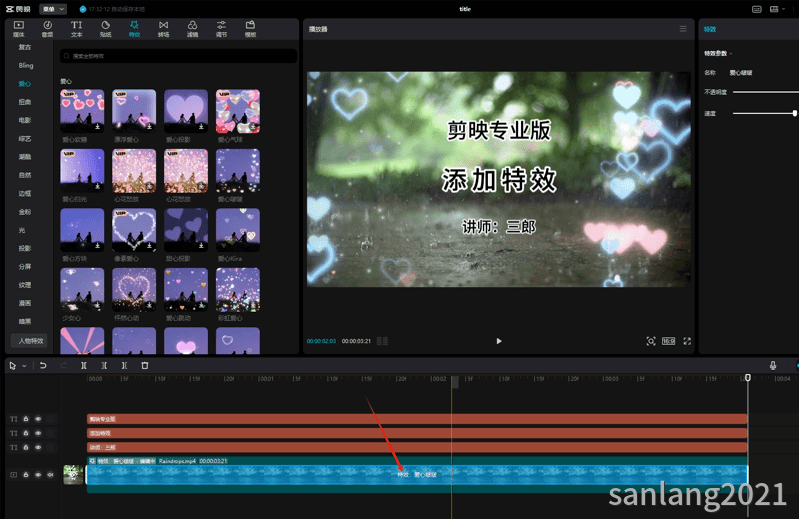Toggle lock on the 剪映专业版 text track
Viewport: 799px width, 519px height.
click(x=26, y=419)
